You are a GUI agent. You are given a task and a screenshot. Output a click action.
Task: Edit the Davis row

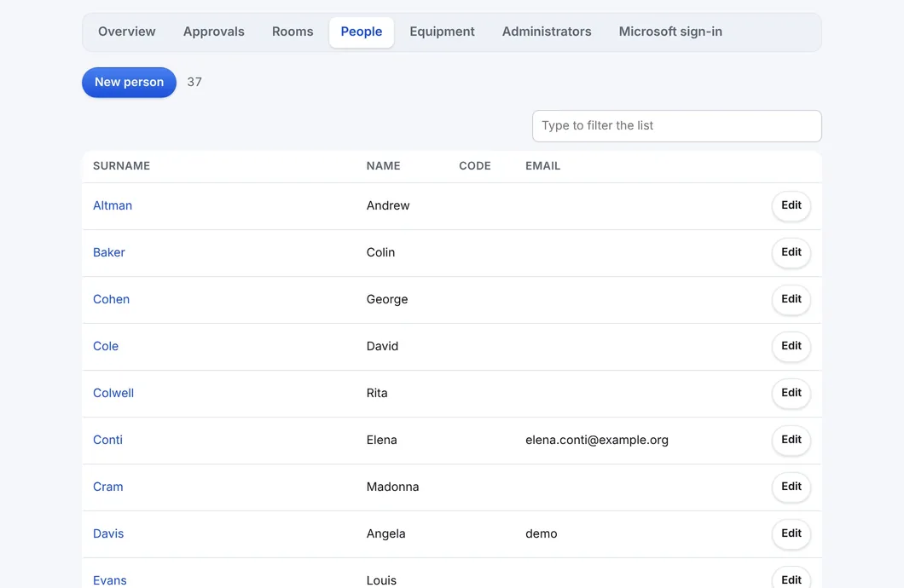coord(791,533)
